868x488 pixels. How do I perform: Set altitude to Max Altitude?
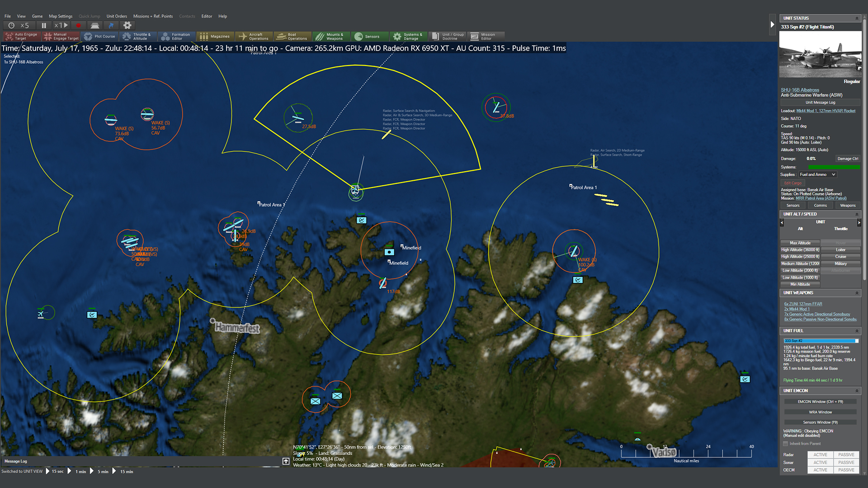[x=800, y=243]
